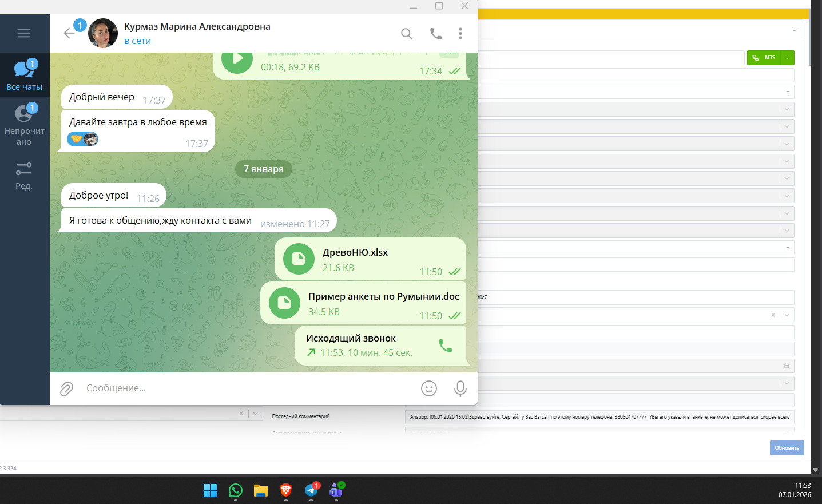Open the profile photo of Курмаз Марина Александровна
822x504 pixels.
click(x=103, y=33)
